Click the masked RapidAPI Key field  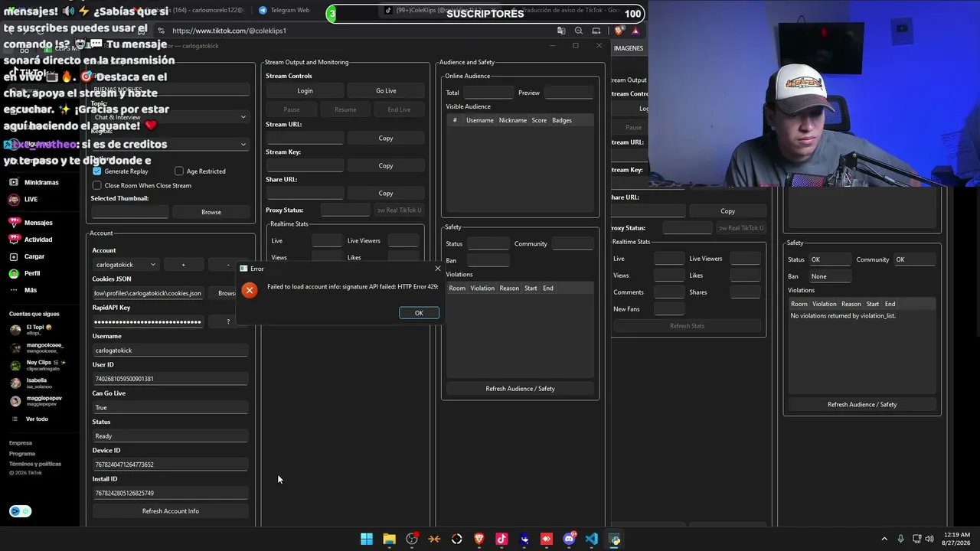(148, 322)
